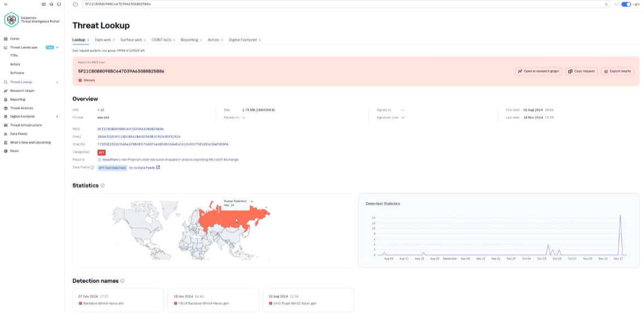Click the external-link icon after Go to Data Feeds
This screenshot has width=644, height=313.
click(158, 167)
